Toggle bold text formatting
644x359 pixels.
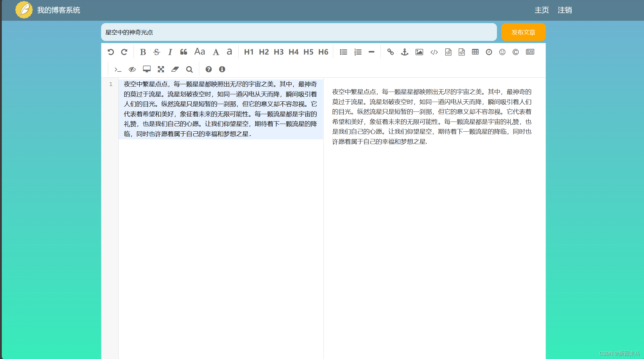pos(143,52)
